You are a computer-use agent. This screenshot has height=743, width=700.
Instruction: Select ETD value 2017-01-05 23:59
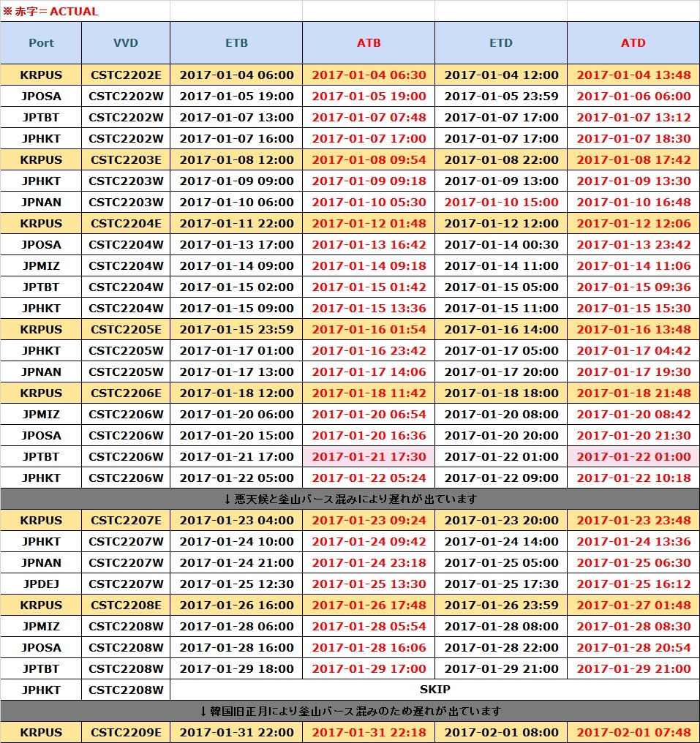tap(501, 97)
